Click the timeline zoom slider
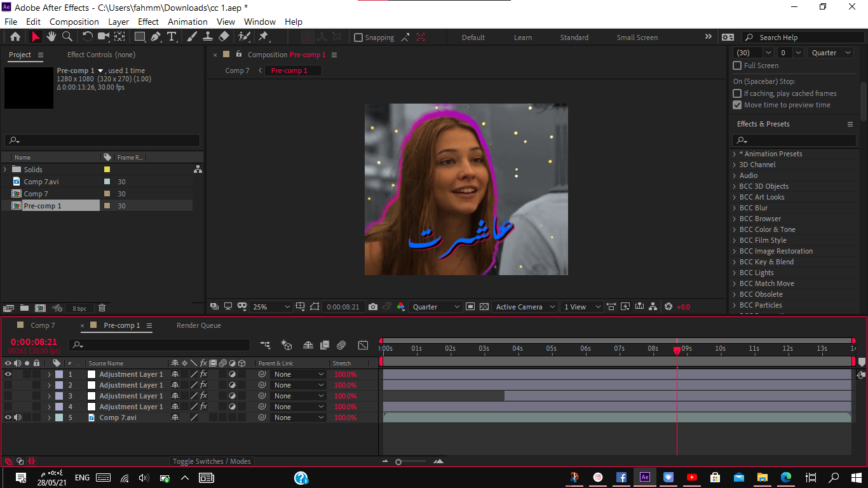 (398, 462)
